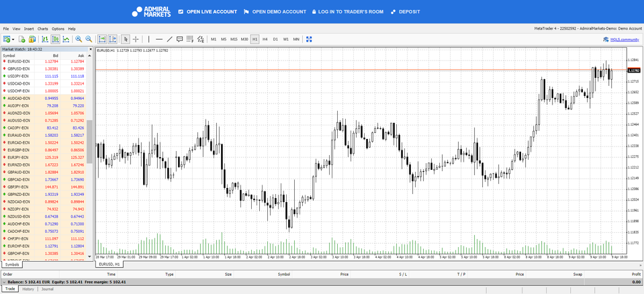Switch chart to candlesticks view
This screenshot has width=644, height=294.
[x=56, y=40]
